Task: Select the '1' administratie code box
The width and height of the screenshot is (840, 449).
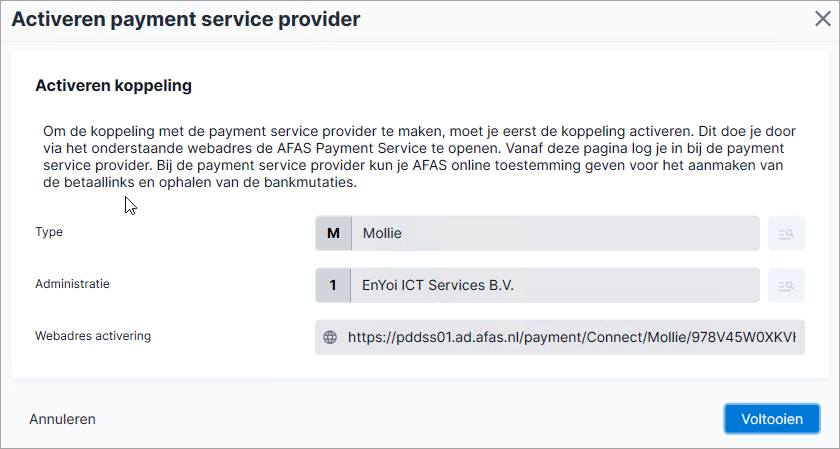Action: [x=333, y=285]
